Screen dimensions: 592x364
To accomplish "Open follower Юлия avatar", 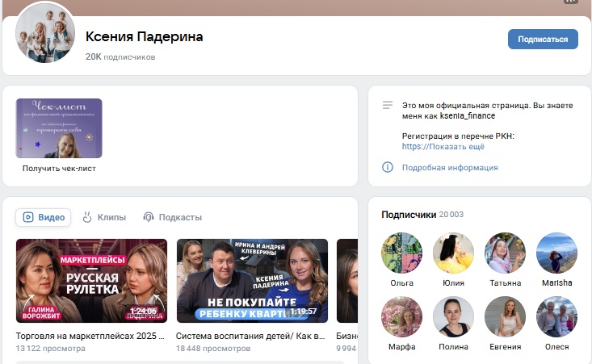I will pos(453,253).
